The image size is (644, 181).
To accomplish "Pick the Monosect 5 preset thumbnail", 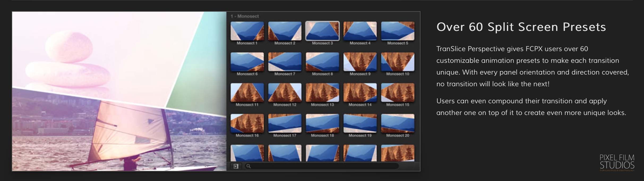I will coord(398,31).
